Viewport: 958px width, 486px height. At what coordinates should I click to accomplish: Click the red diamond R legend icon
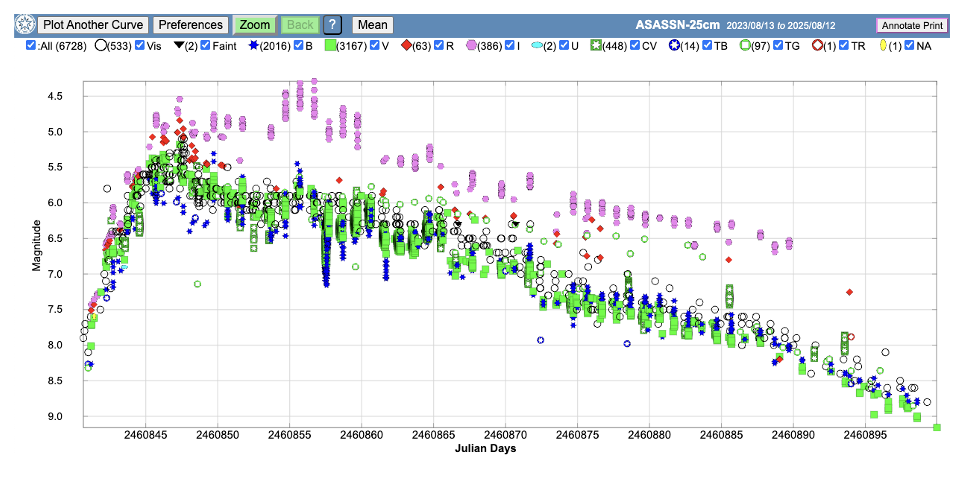[x=406, y=46]
